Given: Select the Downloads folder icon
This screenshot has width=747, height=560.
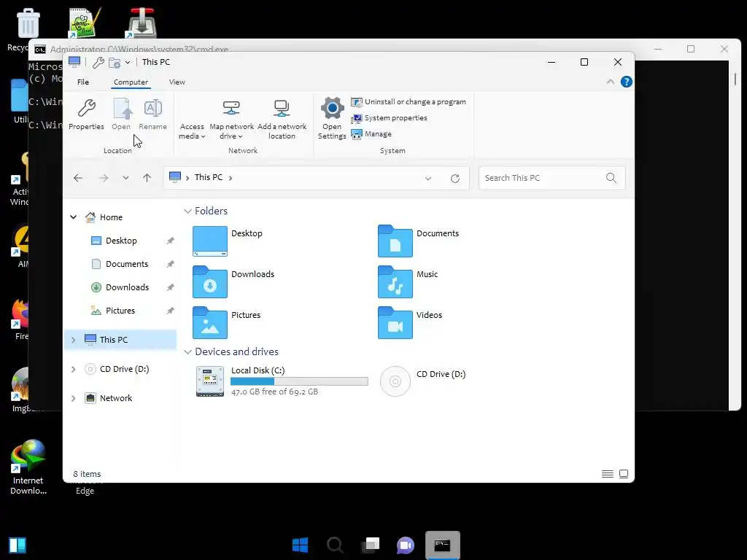Looking at the screenshot, I should (210, 282).
